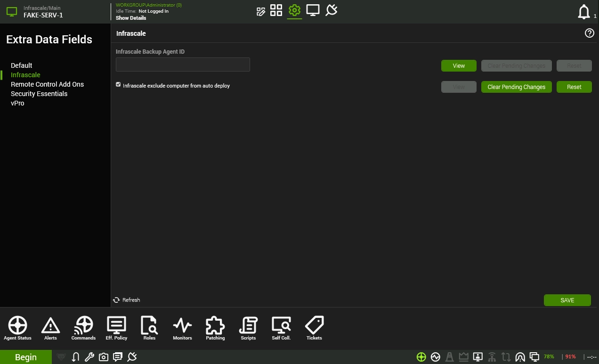Click the green crosshair status icon

point(421,357)
